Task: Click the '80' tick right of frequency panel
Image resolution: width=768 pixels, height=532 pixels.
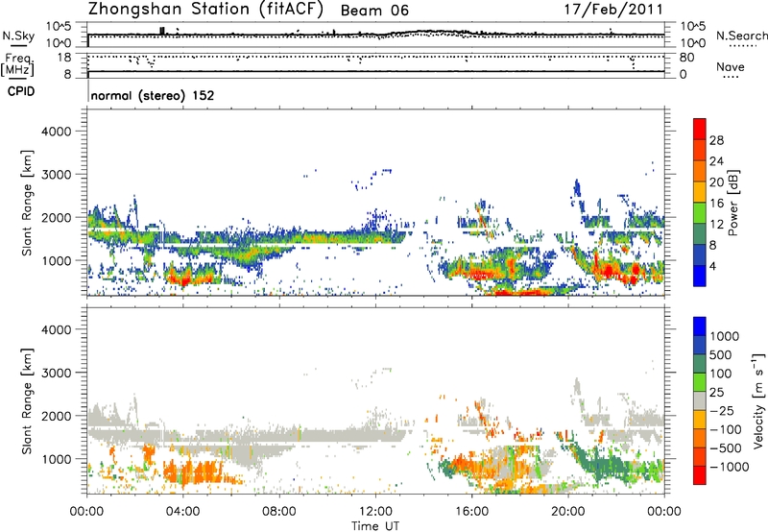Action: coord(686,58)
